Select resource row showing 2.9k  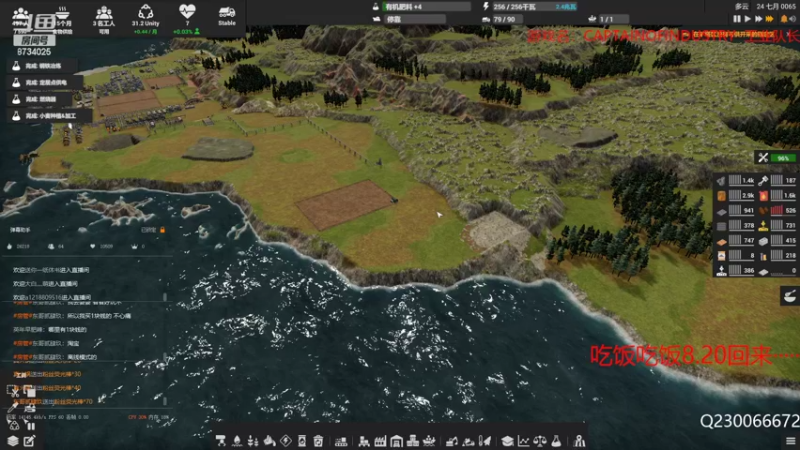point(735,195)
